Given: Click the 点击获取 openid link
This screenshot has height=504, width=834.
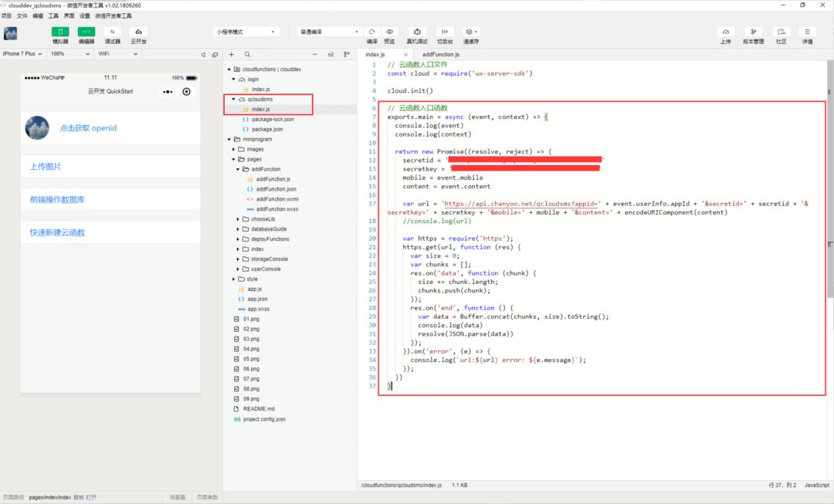Looking at the screenshot, I should click(88, 128).
